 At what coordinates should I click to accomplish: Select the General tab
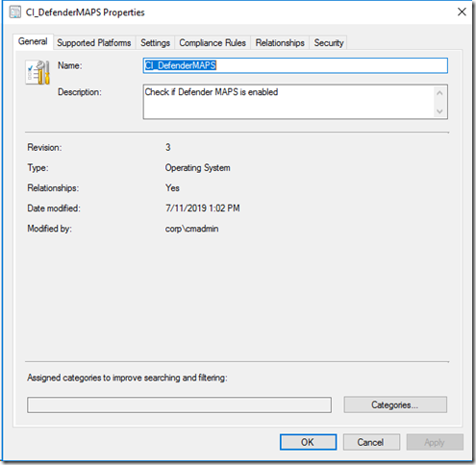point(33,41)
